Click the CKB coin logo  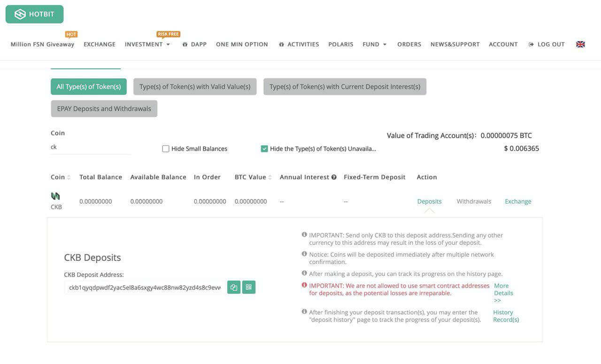tap(55, 196)
